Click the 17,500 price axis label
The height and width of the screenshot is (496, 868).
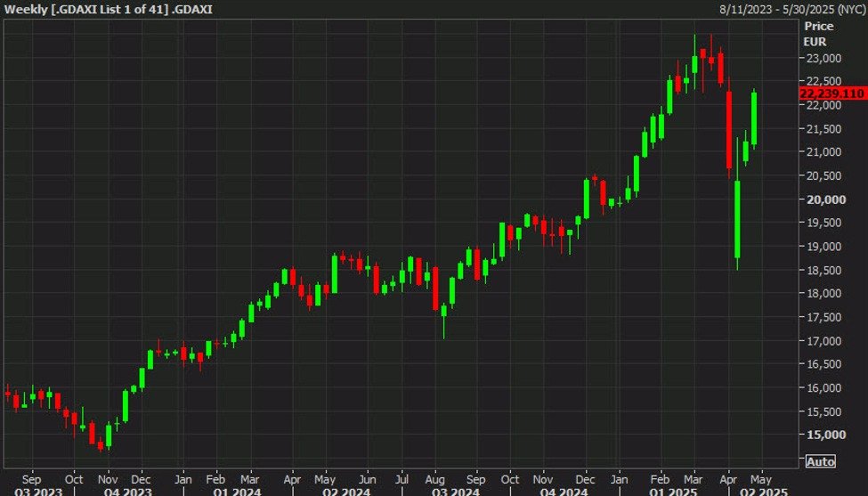[x=823, y=317]
